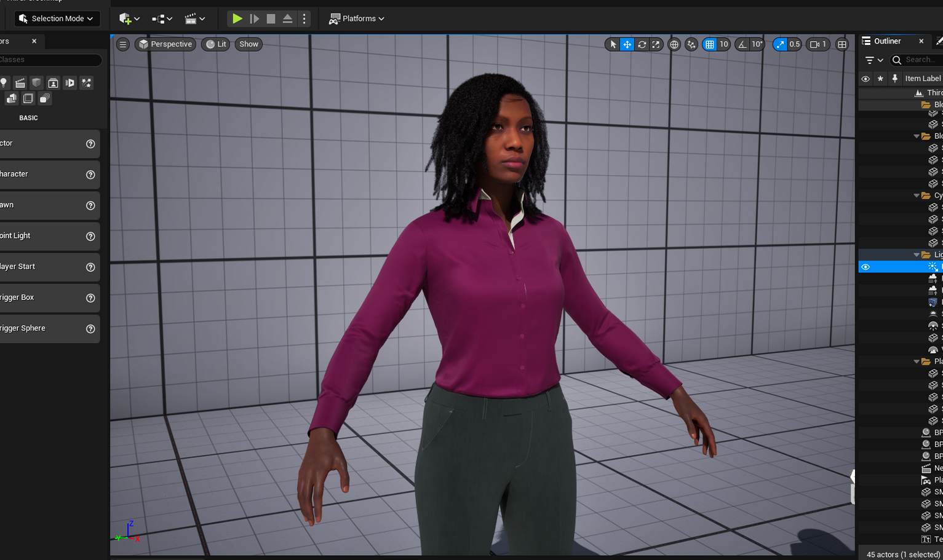Click inside the Outliner search field
943x560 pixels.
coord(918,60)
